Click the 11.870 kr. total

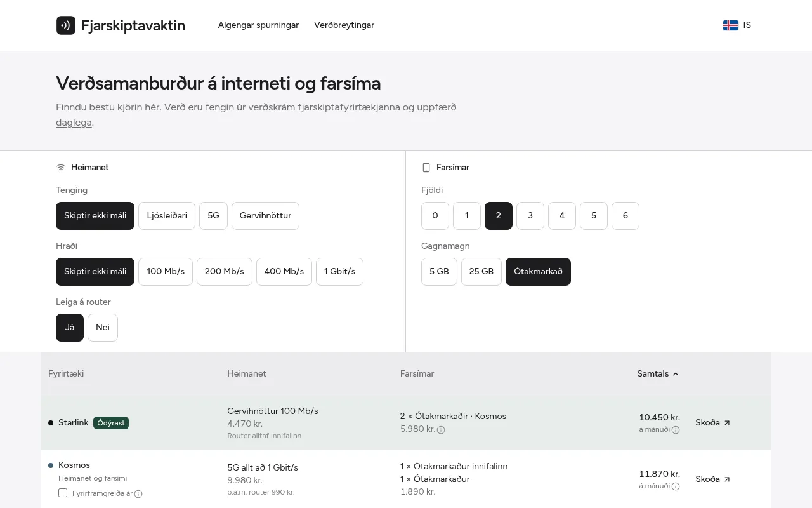click(x=660, y=474)
